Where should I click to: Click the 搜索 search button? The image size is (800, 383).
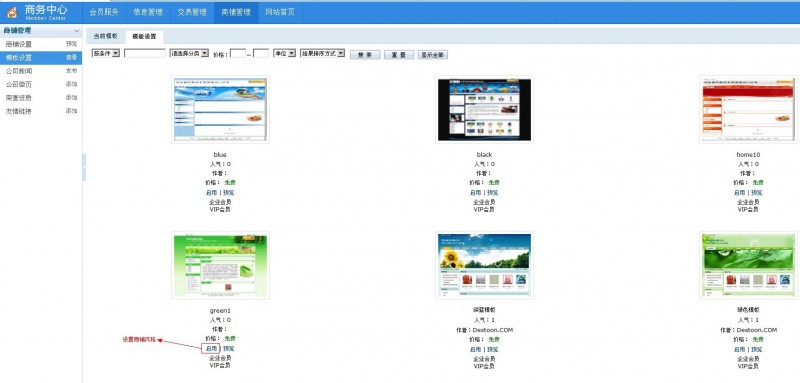click(365, 55)
